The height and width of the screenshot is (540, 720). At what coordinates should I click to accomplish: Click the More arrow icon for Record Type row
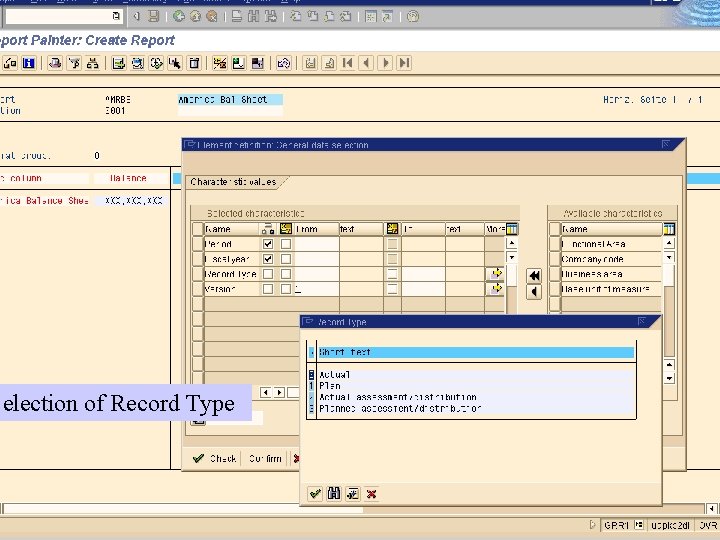pos(495,274)
